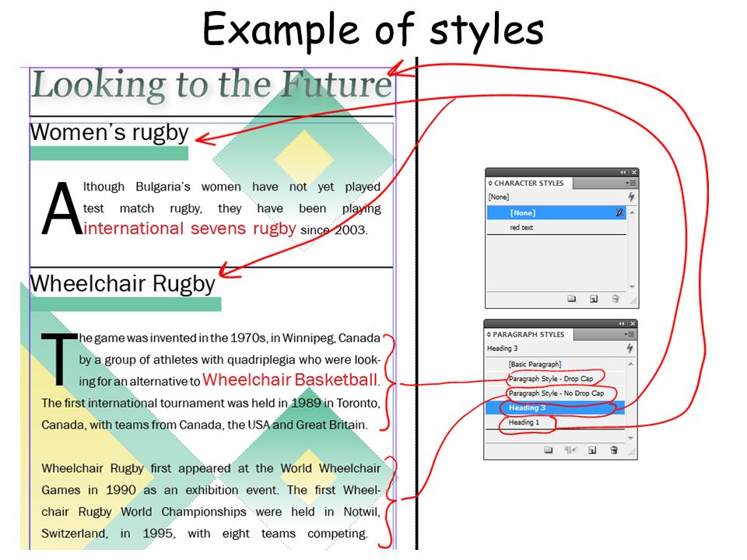Click the drop cap letter T

[60, 359]
